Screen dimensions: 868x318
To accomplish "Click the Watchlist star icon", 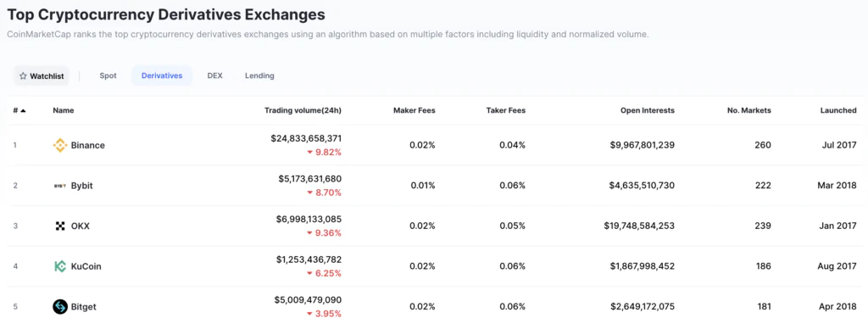I will (23, 76).
